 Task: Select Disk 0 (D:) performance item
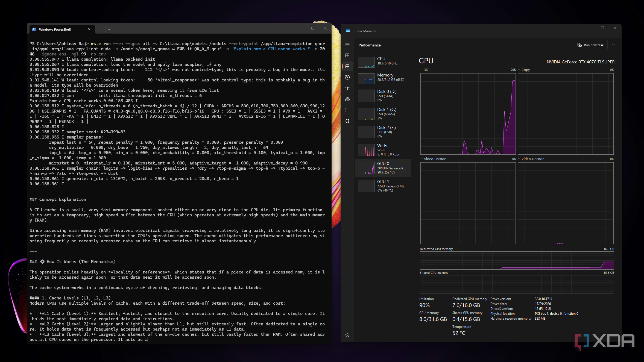383,96
